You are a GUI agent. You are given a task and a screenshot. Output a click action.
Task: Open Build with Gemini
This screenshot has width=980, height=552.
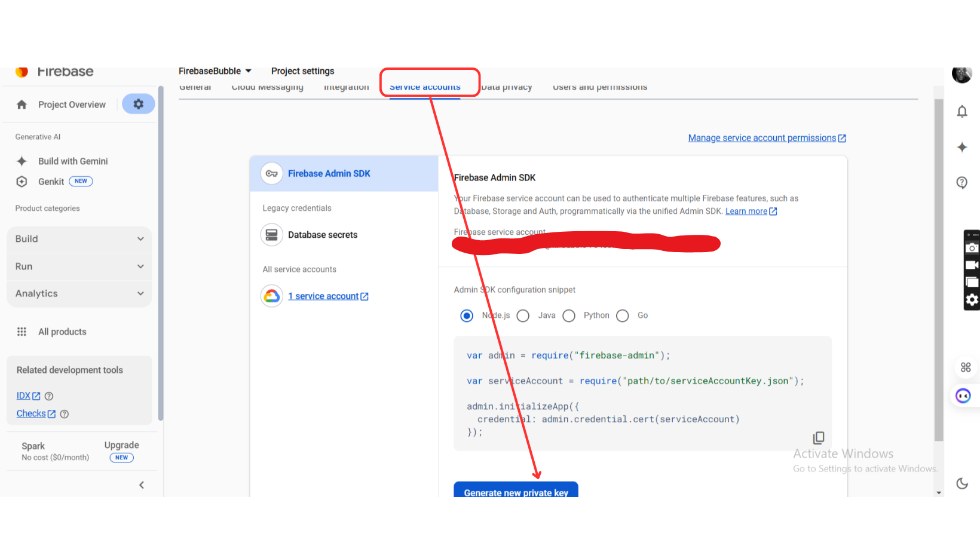click(x=73, y=161)
